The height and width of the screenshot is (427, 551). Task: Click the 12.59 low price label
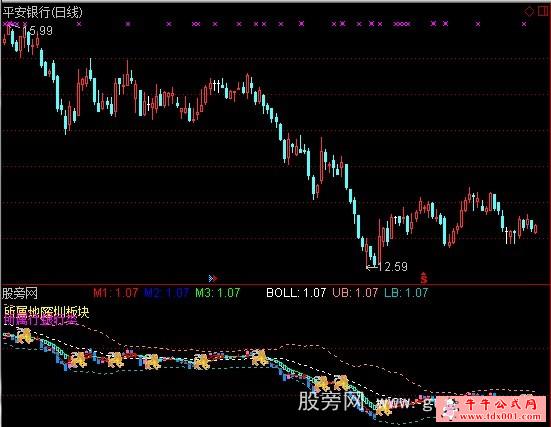(x=394, y=267)
